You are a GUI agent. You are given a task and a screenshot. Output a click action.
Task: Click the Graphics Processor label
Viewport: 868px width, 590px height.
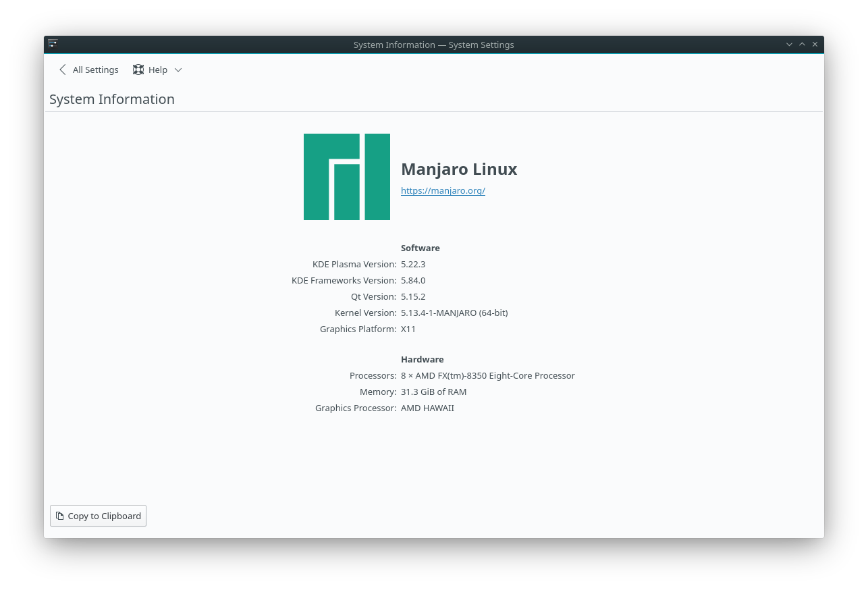(356, 408)
